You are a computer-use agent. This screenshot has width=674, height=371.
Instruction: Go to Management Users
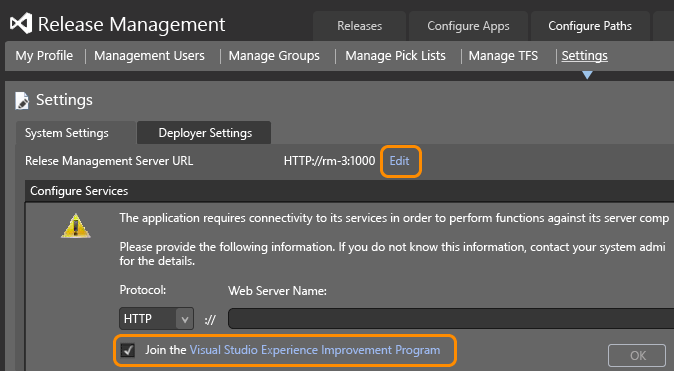click(149, 55)
